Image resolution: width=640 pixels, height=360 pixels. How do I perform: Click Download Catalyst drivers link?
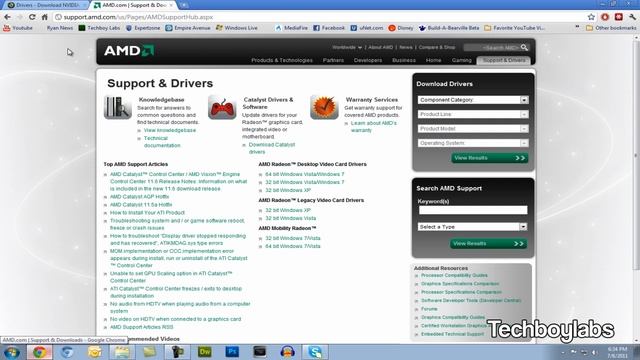(x=272, y=148)
